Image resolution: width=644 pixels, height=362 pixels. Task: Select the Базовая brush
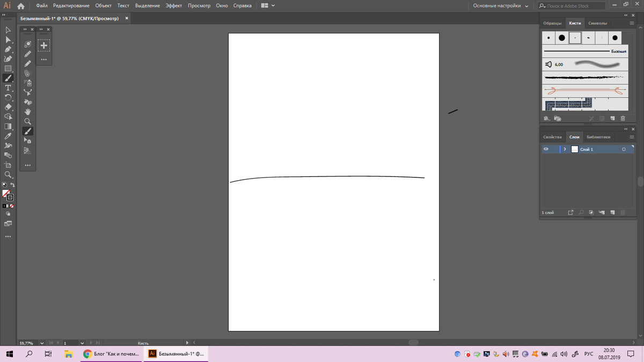point(584,51)
